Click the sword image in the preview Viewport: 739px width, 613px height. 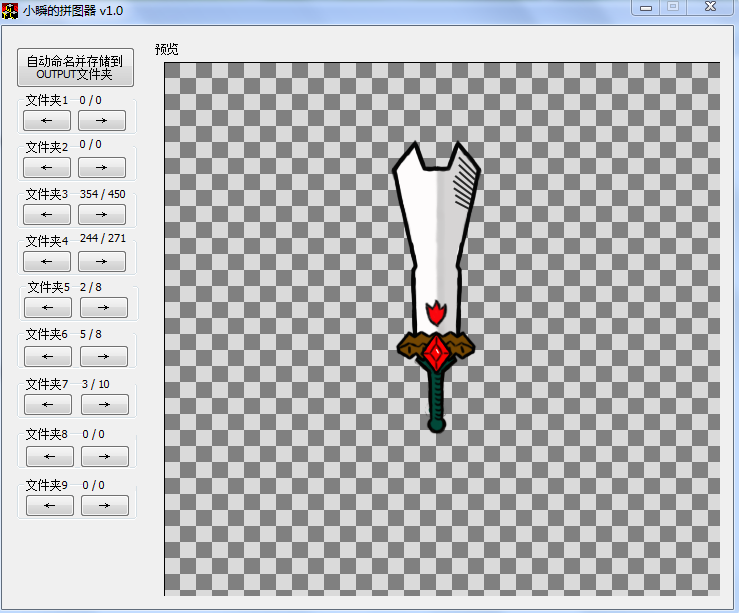[x=436, y=286]
